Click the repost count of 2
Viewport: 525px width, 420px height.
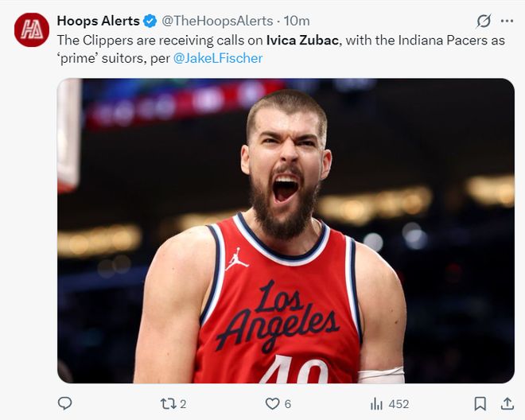183,404
